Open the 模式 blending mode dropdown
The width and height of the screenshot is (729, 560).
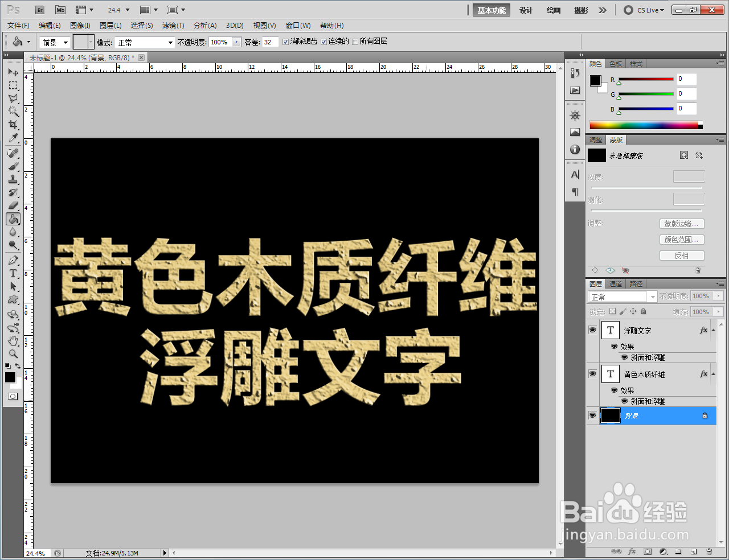[x=145, y=42]
